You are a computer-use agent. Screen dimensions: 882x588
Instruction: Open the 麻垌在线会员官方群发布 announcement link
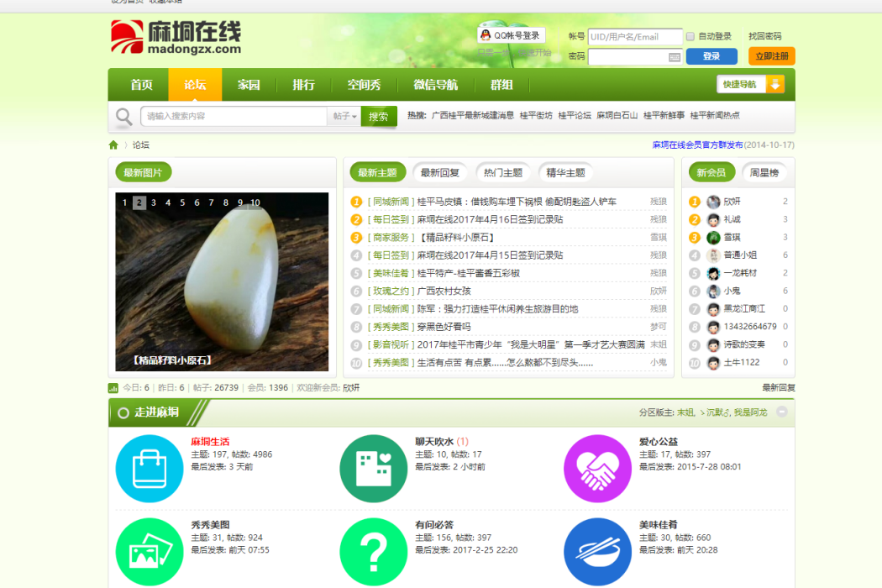coord(697,145)
